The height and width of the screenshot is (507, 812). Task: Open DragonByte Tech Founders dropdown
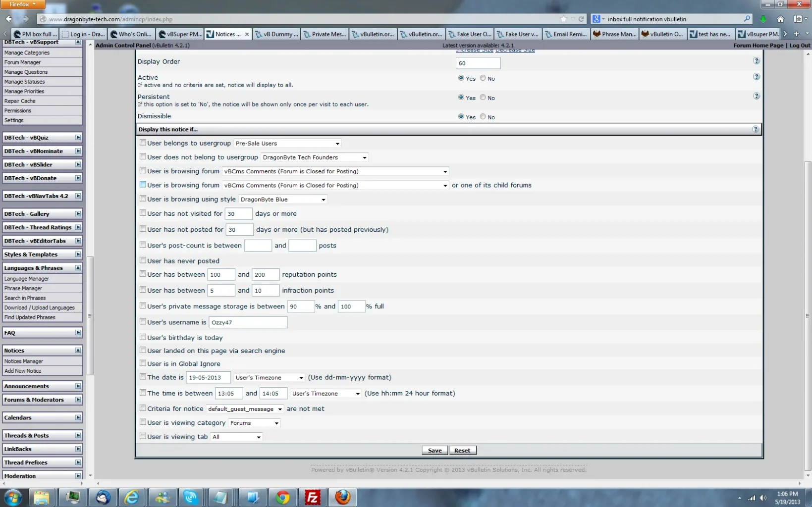point(315,157)
